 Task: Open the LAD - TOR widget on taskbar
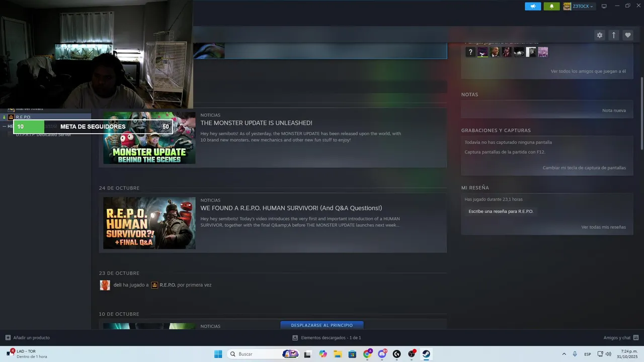pos(28,354)
